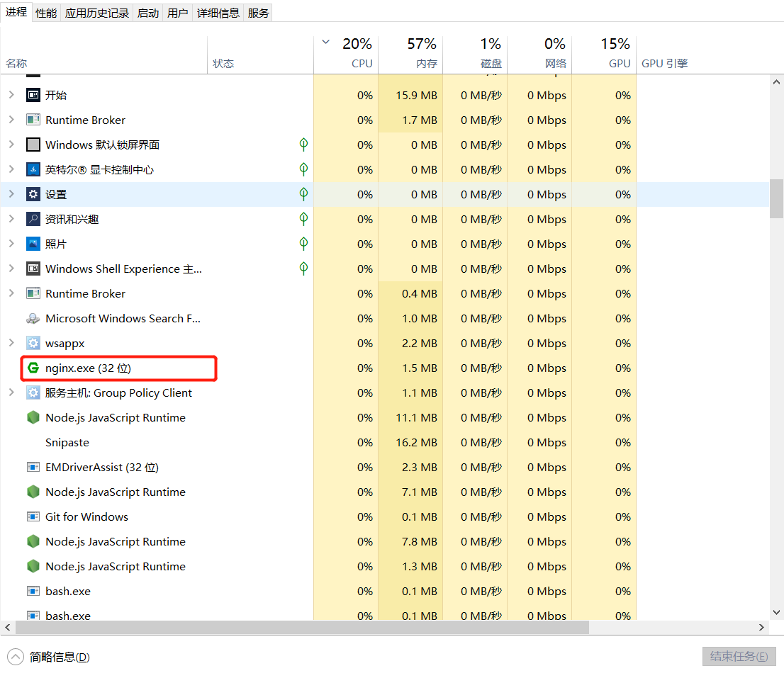The height and width of the screenshot is (678, 784).
Task: Open the 启动 tab
Action: 148,13
